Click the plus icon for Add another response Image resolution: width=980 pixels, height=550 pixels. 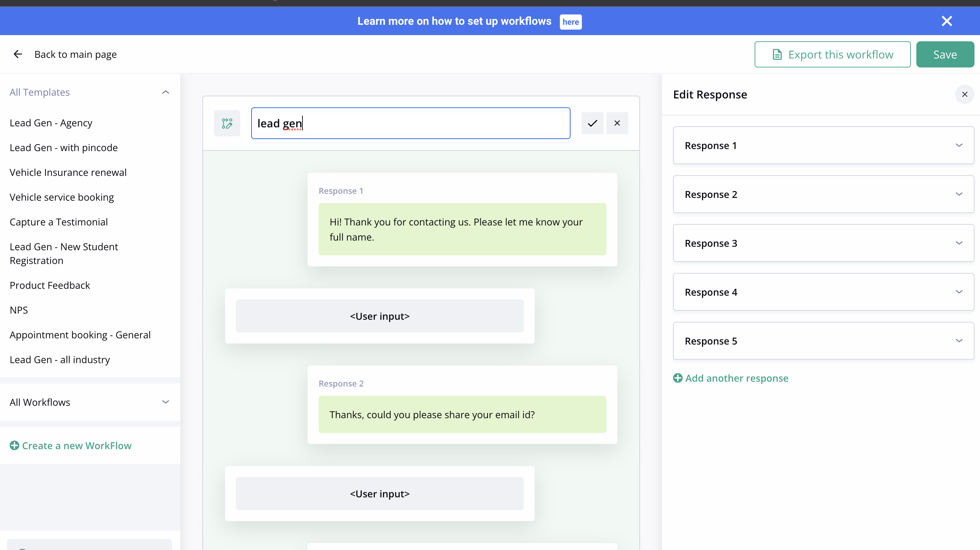[x=678, y=378]
